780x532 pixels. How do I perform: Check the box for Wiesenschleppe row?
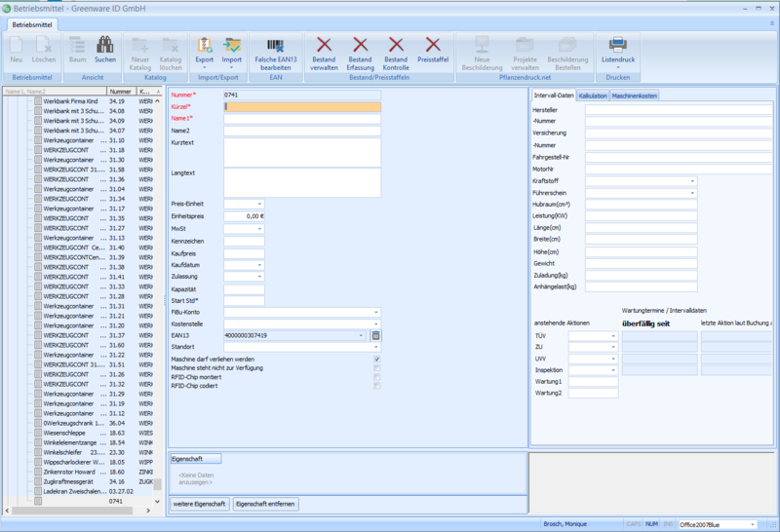coord(38,433)
